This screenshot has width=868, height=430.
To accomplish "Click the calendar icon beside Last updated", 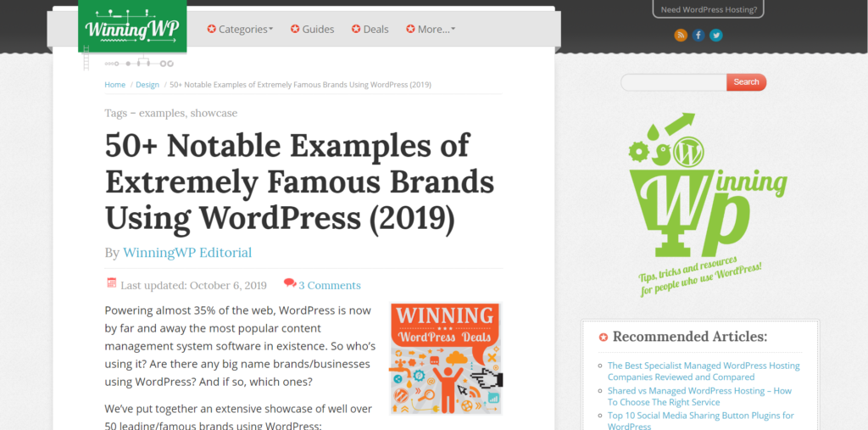I will pyautogui.click(x=111, y=283).
